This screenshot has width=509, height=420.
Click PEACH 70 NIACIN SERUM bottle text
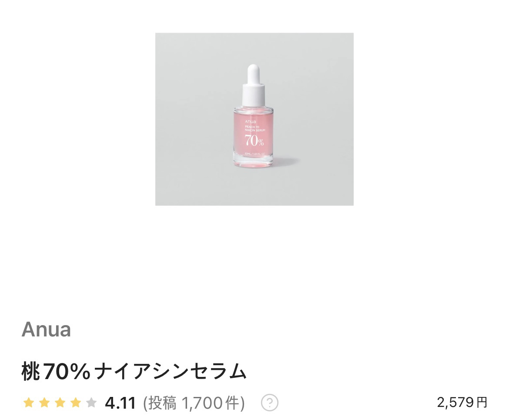[255, 128]
